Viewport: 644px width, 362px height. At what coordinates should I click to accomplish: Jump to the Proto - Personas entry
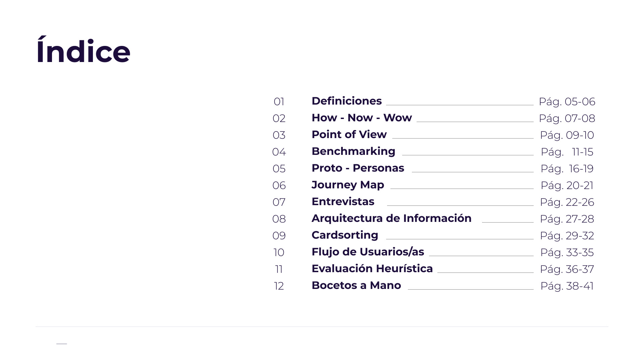click(x=358, y=168)
